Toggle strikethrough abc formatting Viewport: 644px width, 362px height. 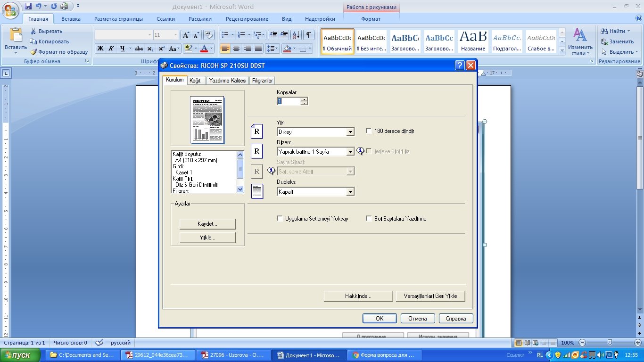point(139,49)
